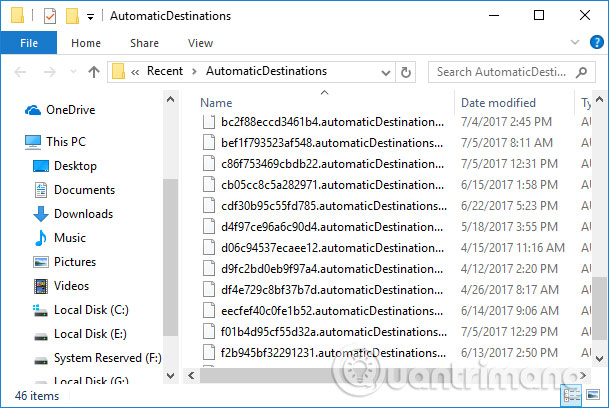Select the OneDrive cloud icon in sidebar
609x408 pixels.
click(x=33, y=110)
